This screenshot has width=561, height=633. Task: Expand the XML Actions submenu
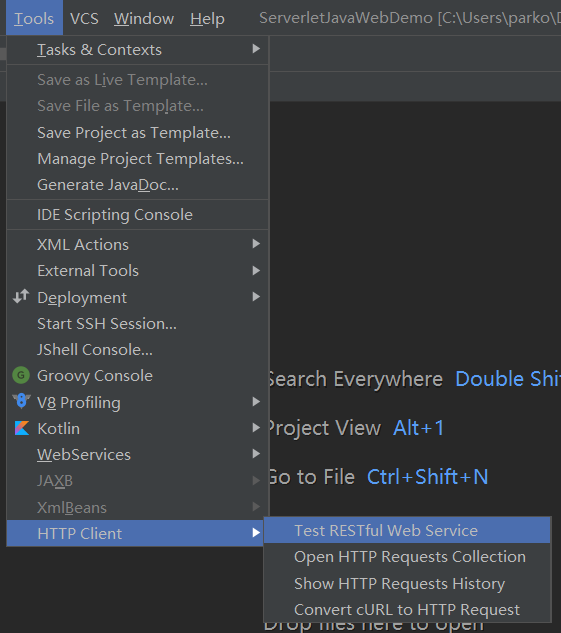click(x=138, y=245)
